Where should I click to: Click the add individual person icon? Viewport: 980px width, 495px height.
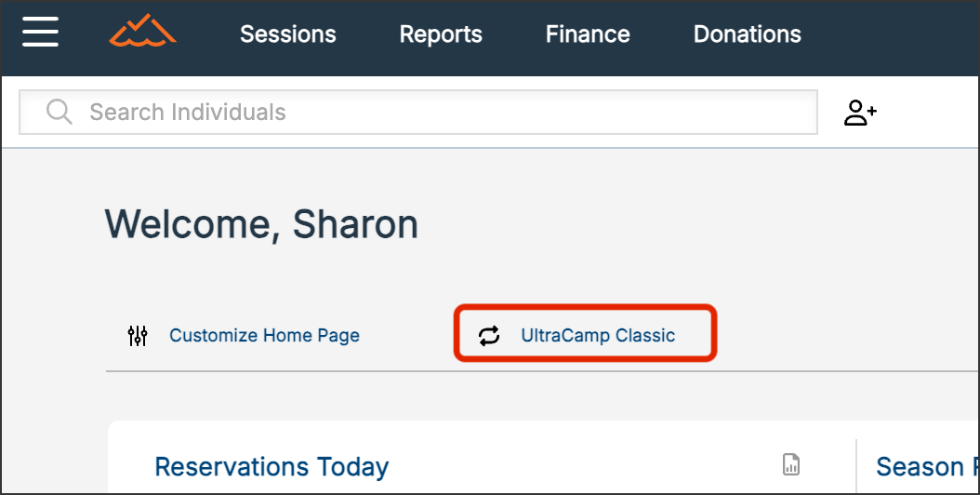860,113
